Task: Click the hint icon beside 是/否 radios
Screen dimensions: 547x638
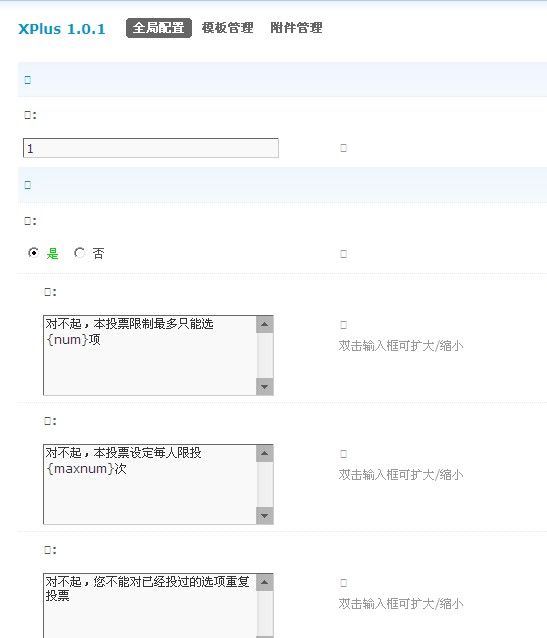Action: tap(344, 254)
